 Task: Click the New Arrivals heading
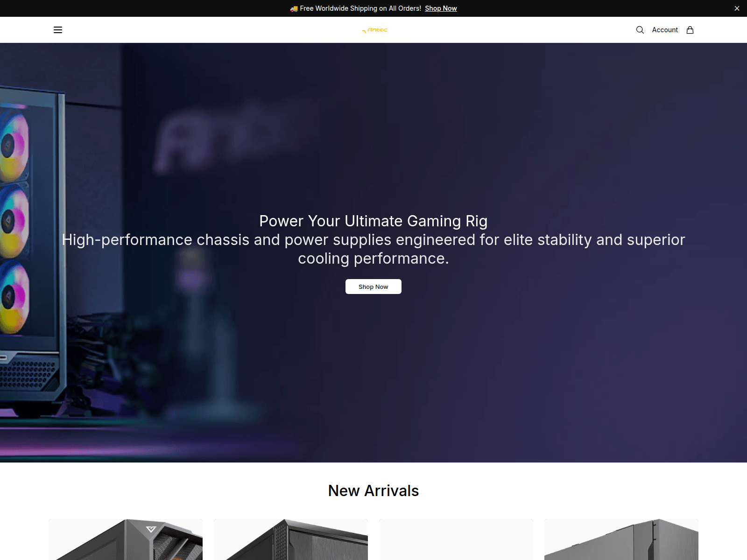(373, 491)
